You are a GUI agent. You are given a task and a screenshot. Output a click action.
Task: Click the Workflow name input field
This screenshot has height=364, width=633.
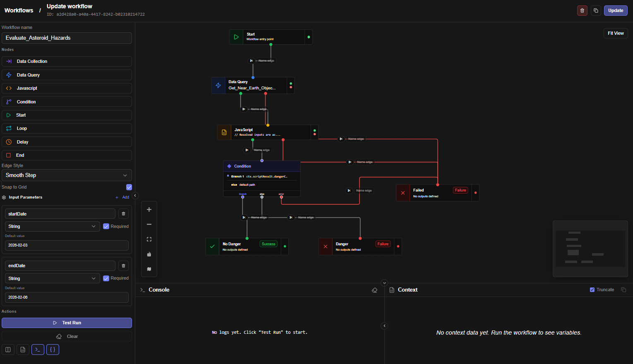point(67,38)
